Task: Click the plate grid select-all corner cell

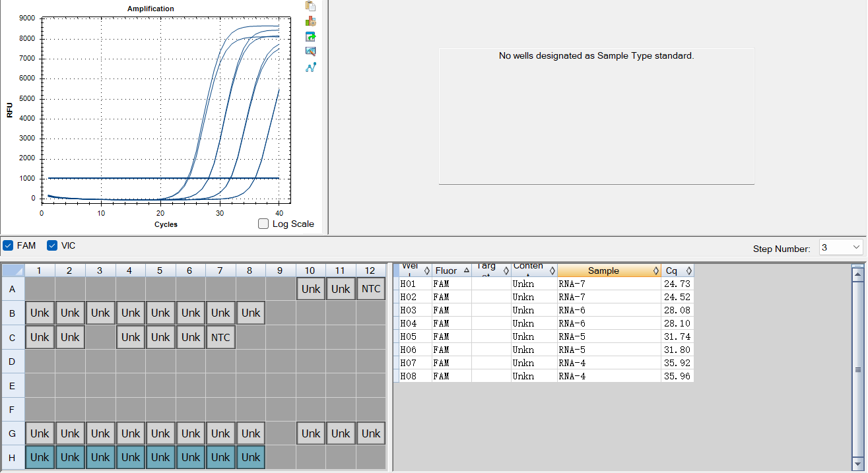Action: [13, 270]
